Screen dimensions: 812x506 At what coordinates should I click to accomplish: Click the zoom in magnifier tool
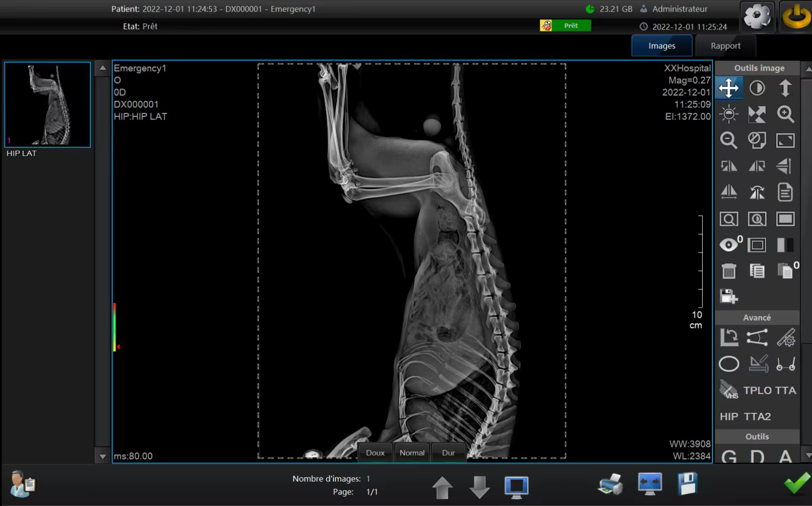tap(785, 114)
